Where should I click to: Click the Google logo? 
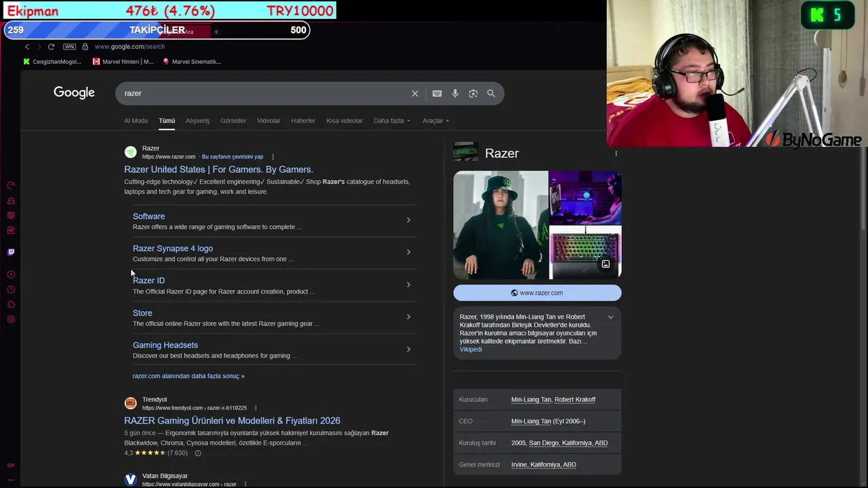pos(74,93)
